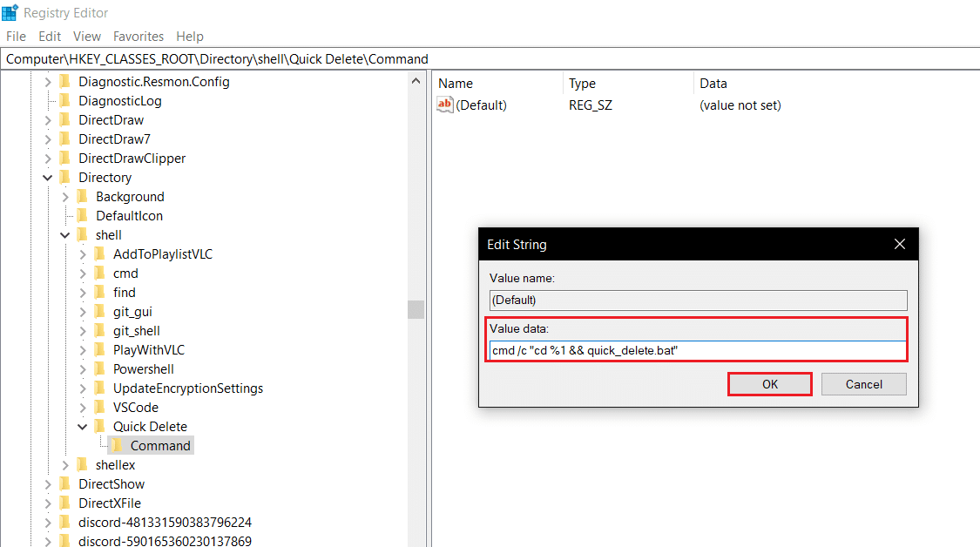Expand the DirectShow key
Viewport: 980px width, 547px height.
click(48, 484)
